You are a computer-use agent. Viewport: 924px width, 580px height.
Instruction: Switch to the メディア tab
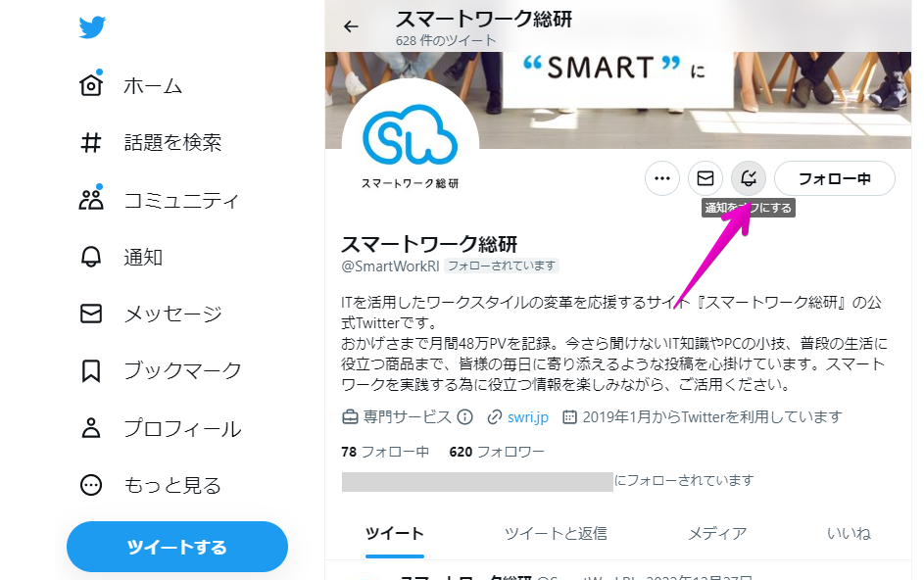coord(717,533)
